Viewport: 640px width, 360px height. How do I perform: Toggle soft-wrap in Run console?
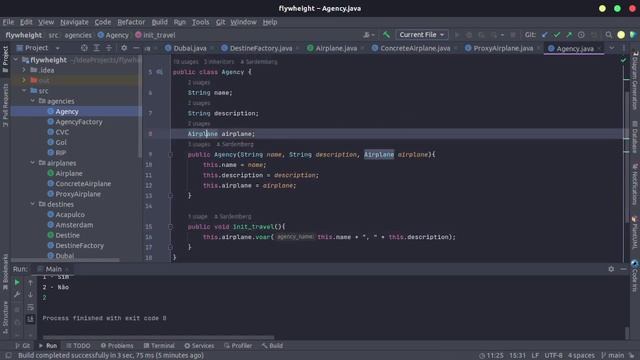pyautogui.click(x=30, y=307)
